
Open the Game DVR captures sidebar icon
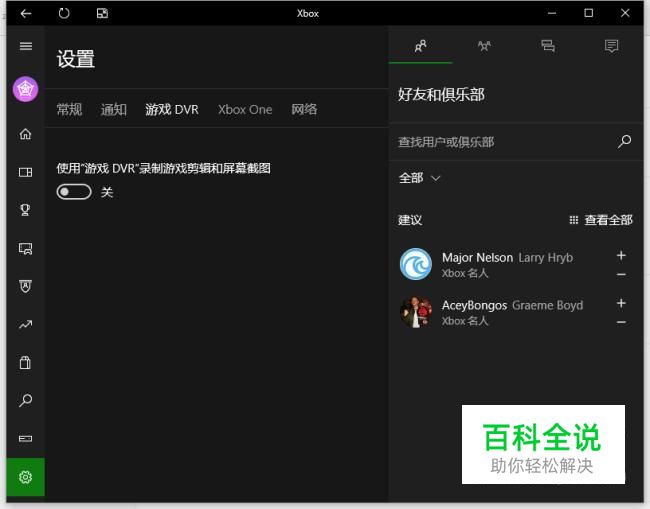point(25,248)
